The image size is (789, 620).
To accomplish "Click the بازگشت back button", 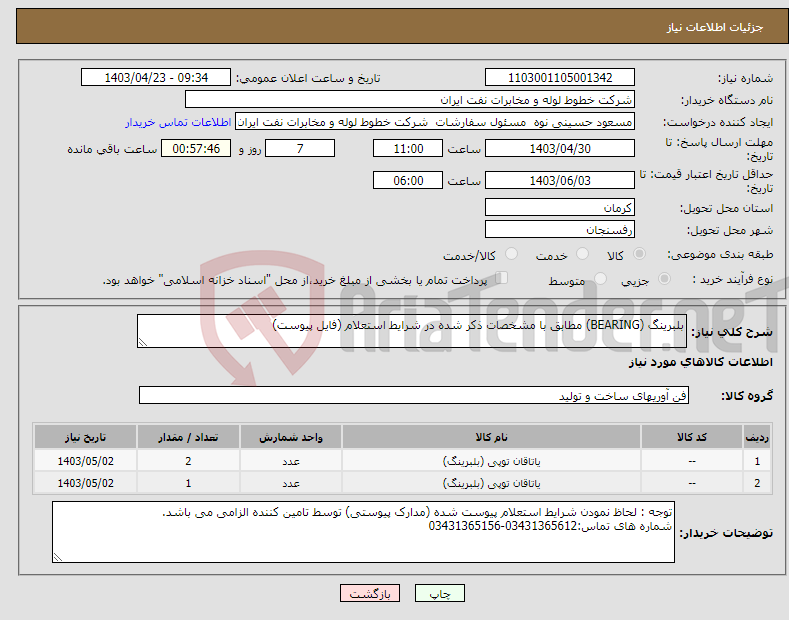I will click(370, 594).
